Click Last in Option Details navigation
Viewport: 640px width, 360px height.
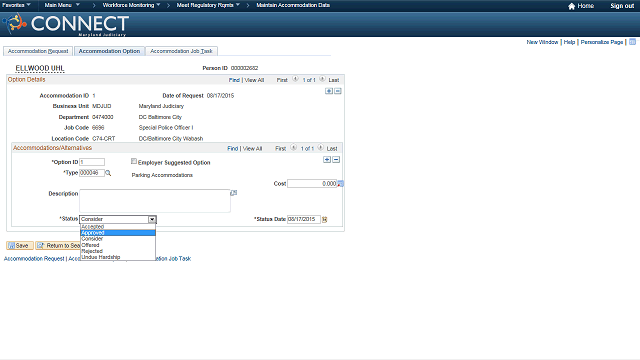point(333,80)
